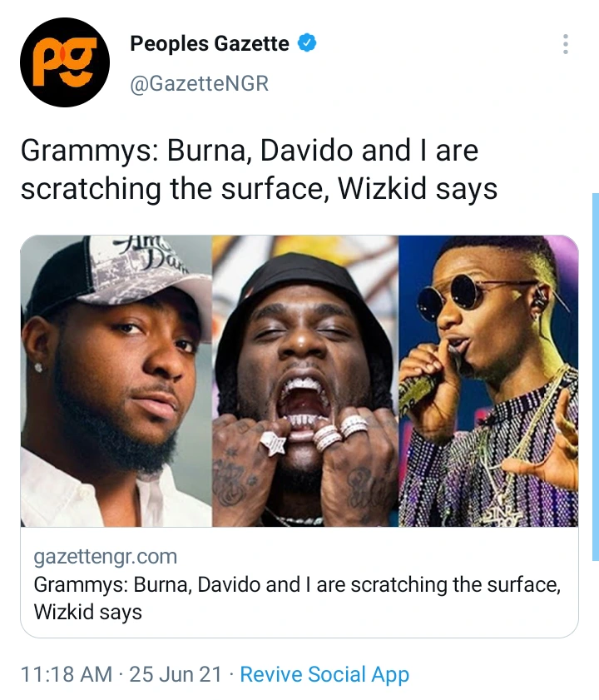
Task: Click the orange pg logo
Action: (65, 62)
